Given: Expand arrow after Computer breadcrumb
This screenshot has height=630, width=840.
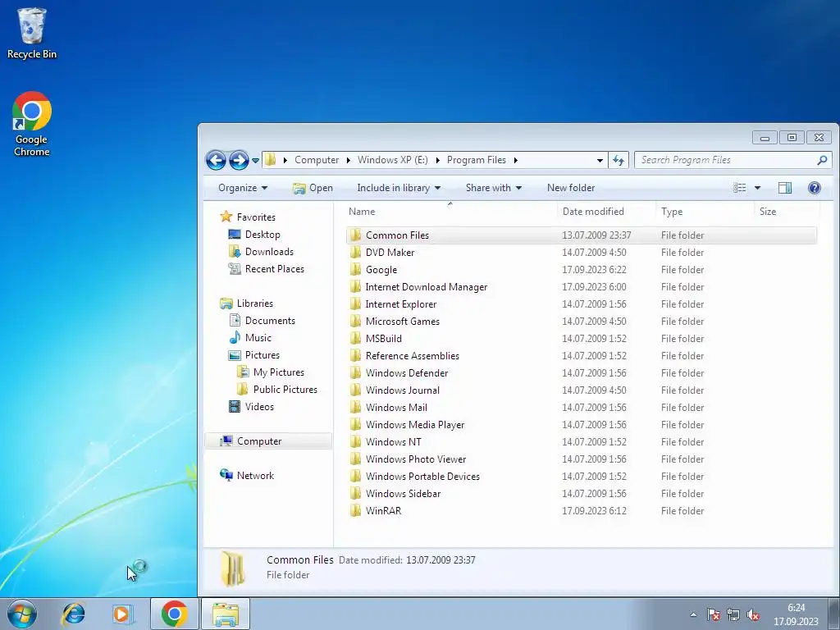Looking at the screenshot, I should 348,160.
